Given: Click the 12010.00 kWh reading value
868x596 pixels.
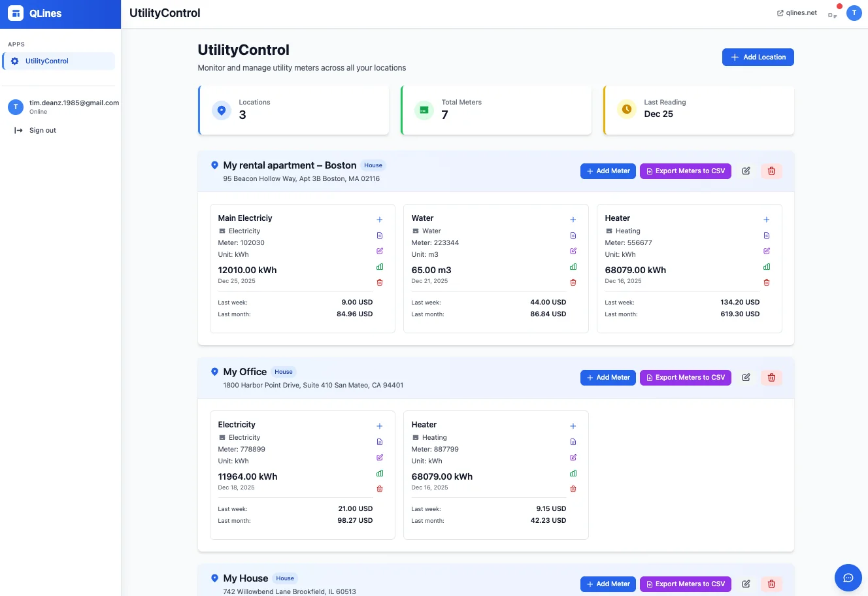Looking at the screenshot, I should (x=247, y=270).
